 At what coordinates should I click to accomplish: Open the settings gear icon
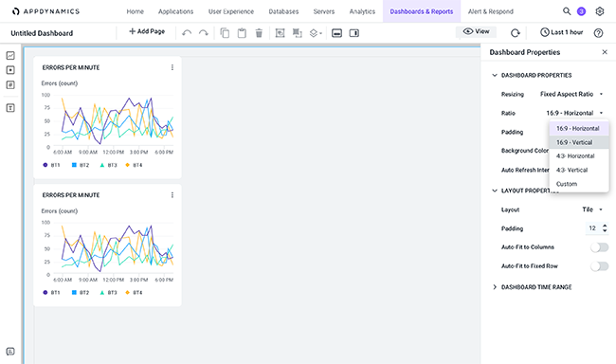[x=600, y=11]
